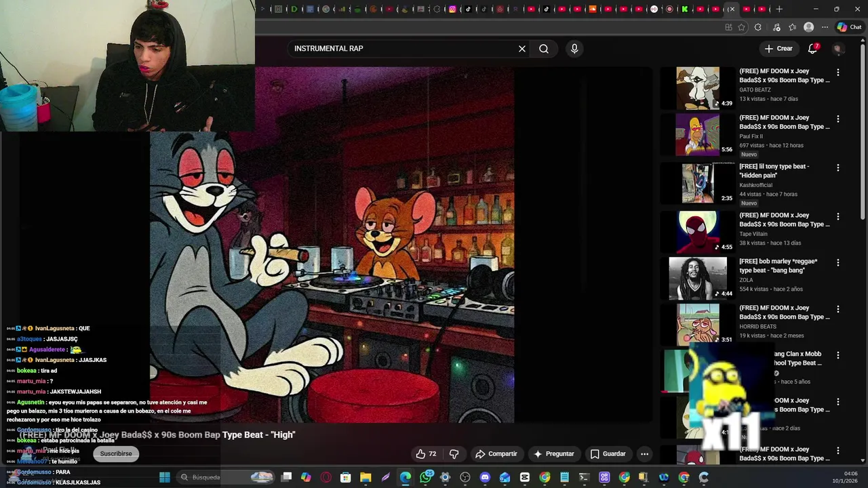
Task: Open options menu for GATO BEATZ video
Action: tap(837, 72)
